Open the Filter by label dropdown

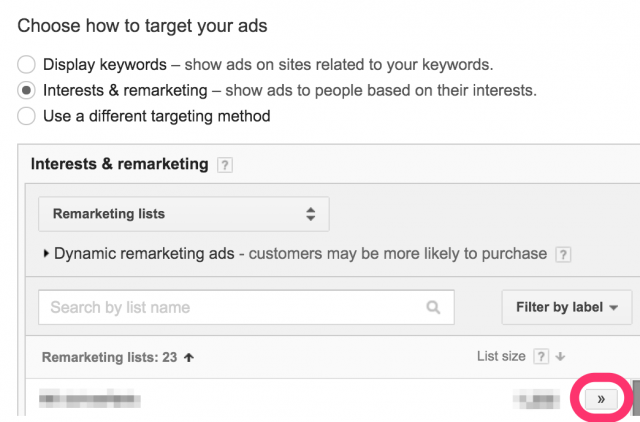click(567, 307)
